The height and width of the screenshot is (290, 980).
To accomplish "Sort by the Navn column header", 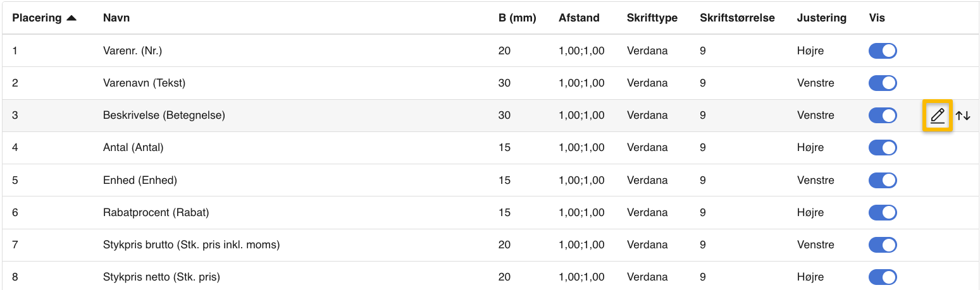I will [x=116, y=18].
